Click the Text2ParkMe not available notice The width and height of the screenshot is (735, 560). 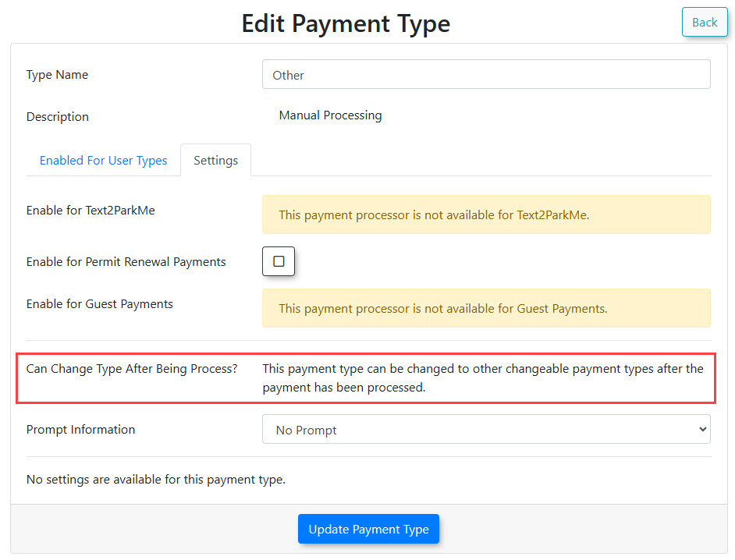coord(434,214)
